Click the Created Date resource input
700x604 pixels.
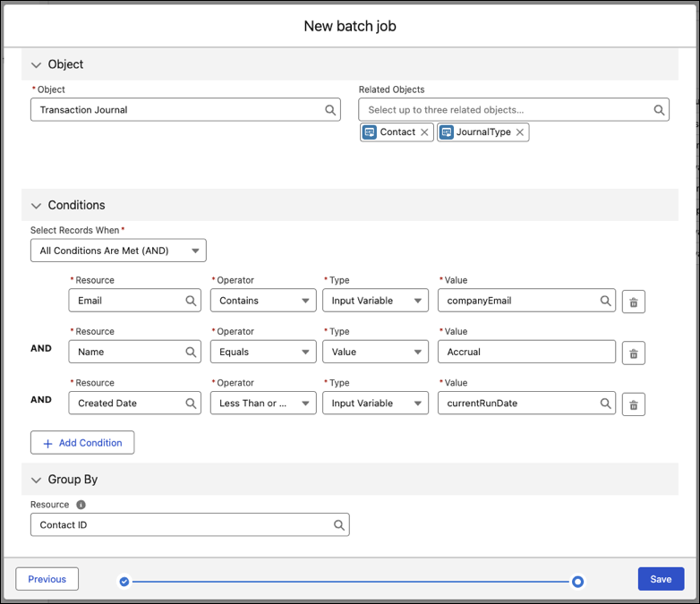pos(135,403)
